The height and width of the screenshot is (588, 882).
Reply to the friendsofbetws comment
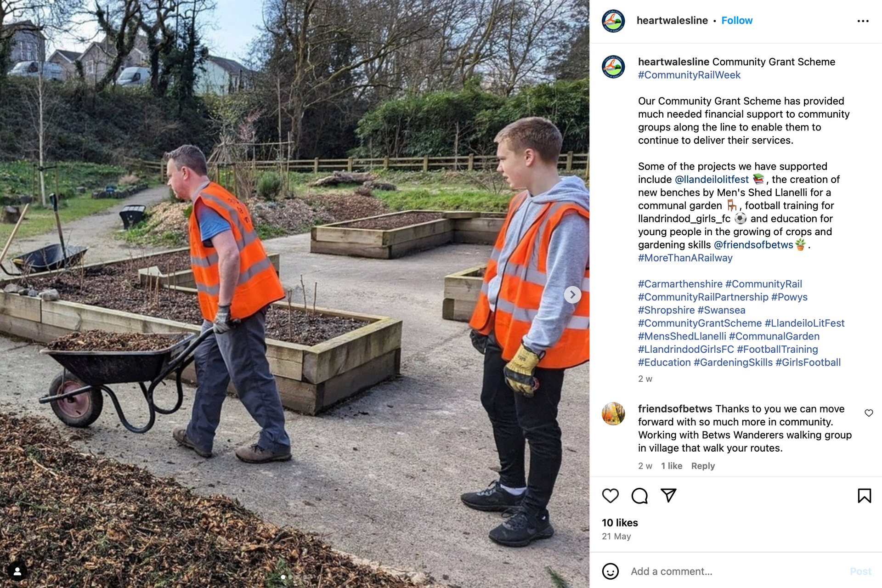(x=703, y=466)
